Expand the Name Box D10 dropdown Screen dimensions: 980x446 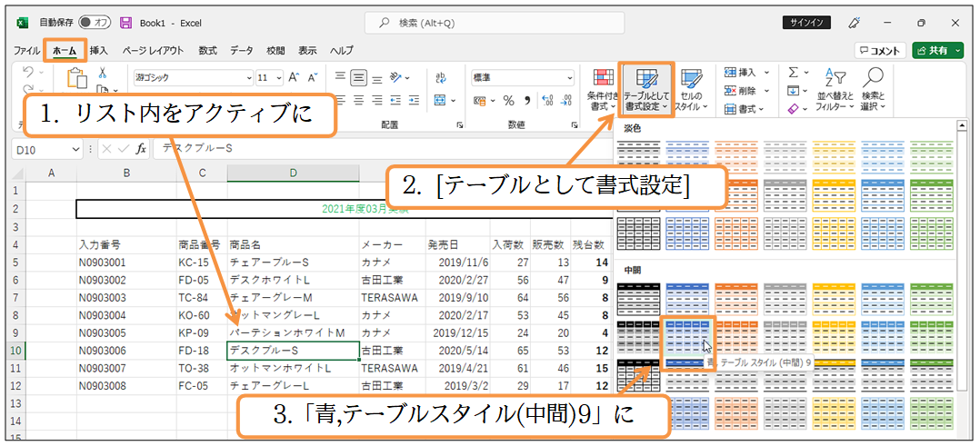[77, 149]
